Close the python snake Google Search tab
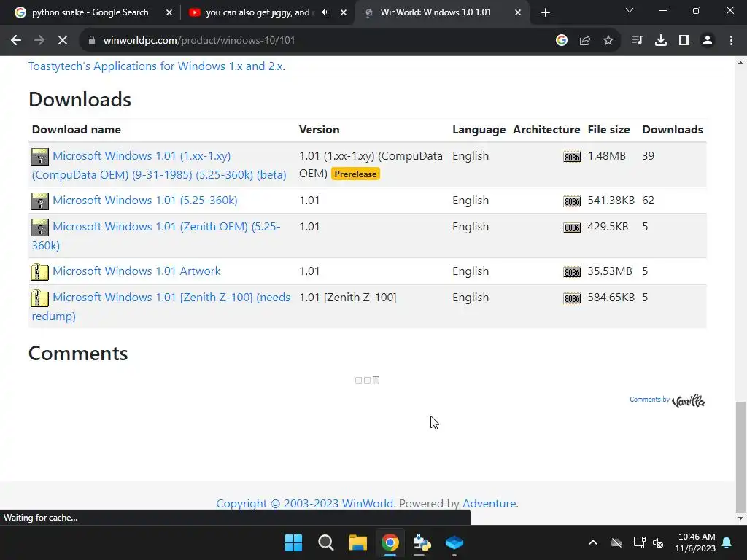Image resolution: width=747 pixels, height=560 pixels. (x=169, y=12)
